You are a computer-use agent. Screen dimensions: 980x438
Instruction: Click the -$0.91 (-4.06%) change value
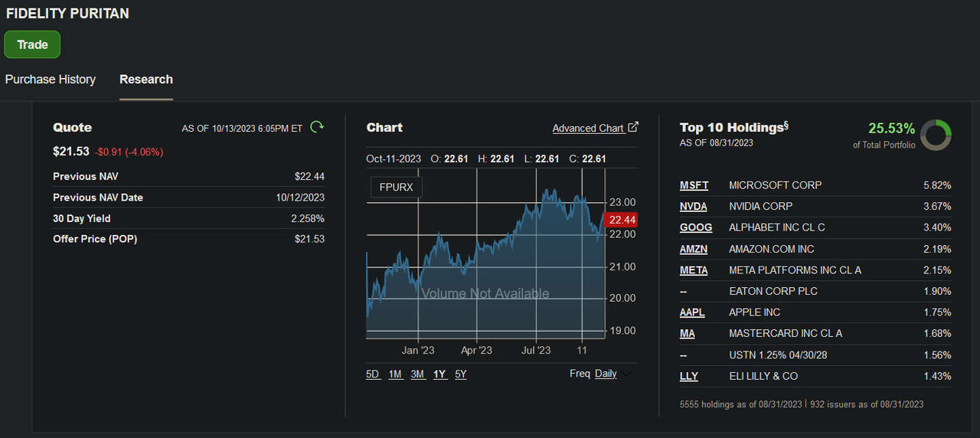pos(129,152)
